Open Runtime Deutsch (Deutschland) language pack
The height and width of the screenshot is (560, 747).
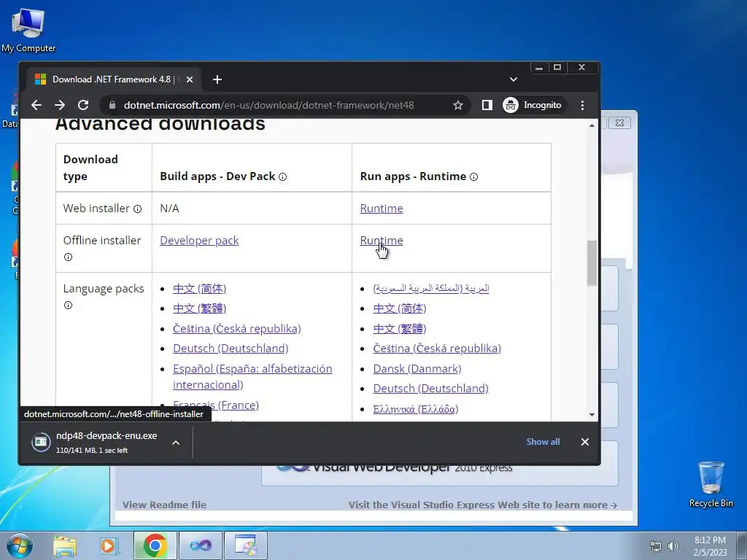pyautogui.click(x=430, y=389)
